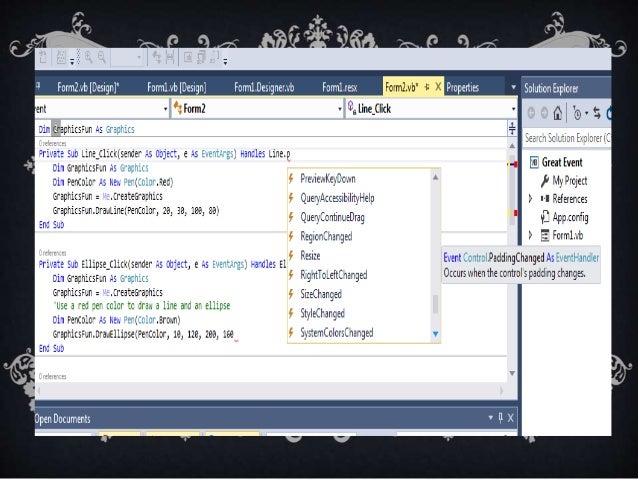Viewport: 638px width, 479px height.
Task: Toggle auto-hide pin on Open Documents panel
Action: click(500, 418)
